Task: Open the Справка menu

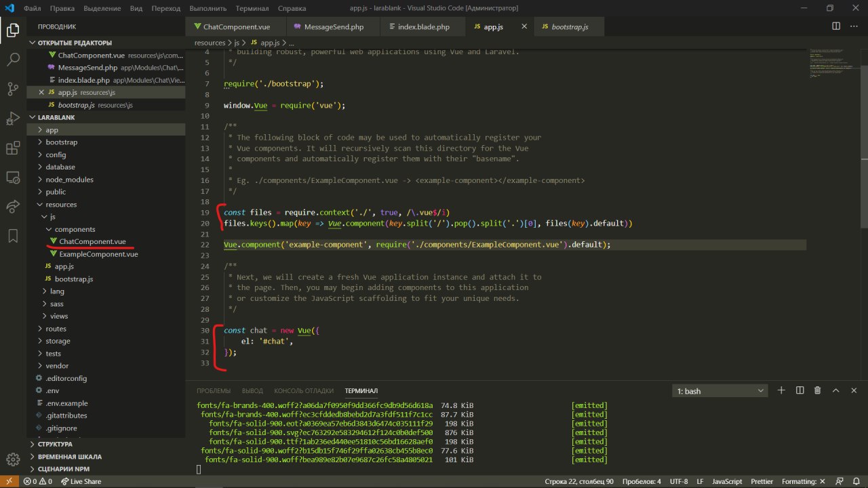Action: [x=292, y=8]
